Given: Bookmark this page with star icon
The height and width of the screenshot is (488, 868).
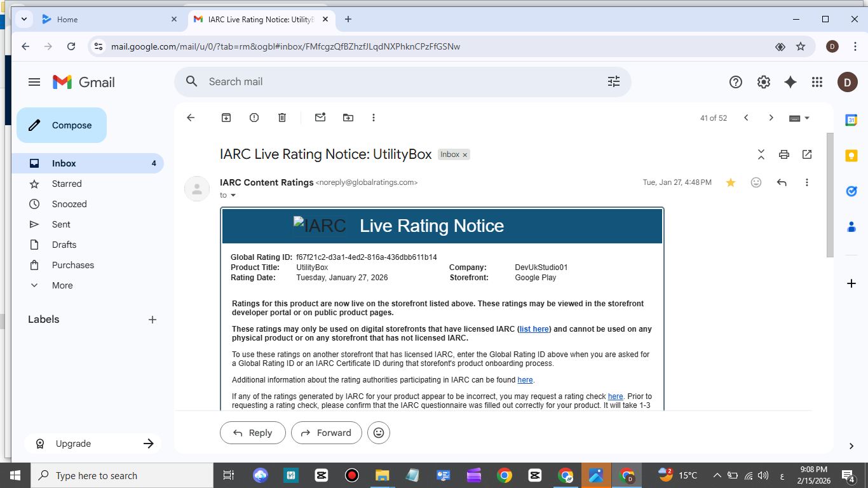Looking at the screenshot, I should (x=801, y=46).
